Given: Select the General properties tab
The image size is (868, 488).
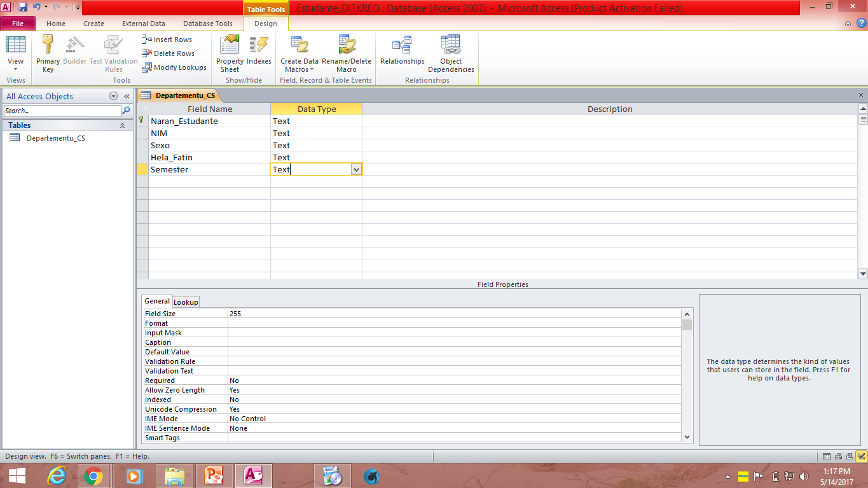Looking at the screenshot, I should 157,302.
